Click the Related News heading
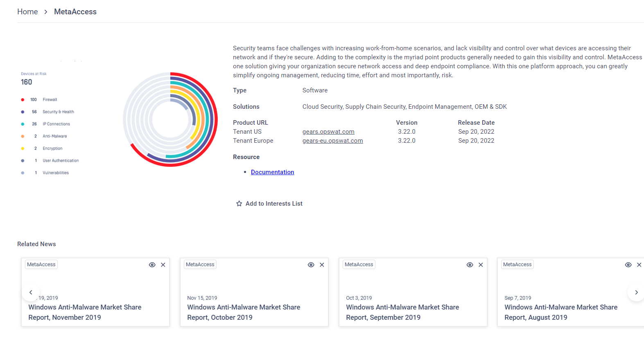644x359 pixels. (36, 244)
